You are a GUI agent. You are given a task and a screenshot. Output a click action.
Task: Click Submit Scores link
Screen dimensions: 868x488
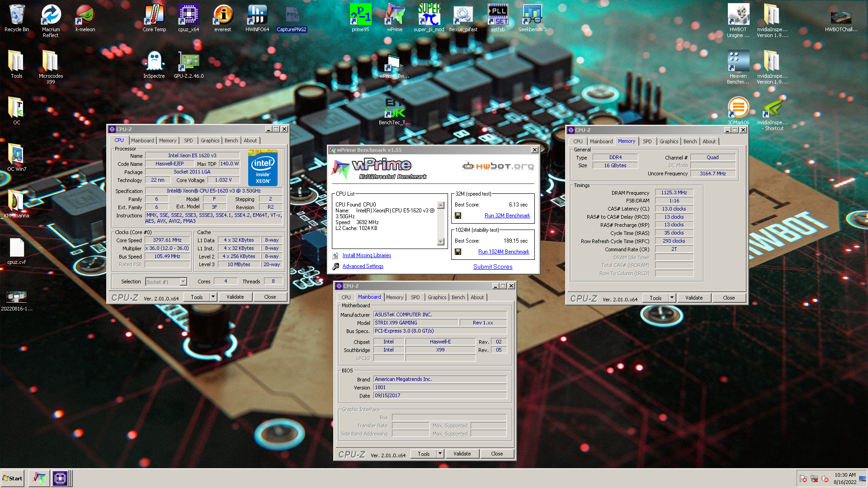[493, 267]
